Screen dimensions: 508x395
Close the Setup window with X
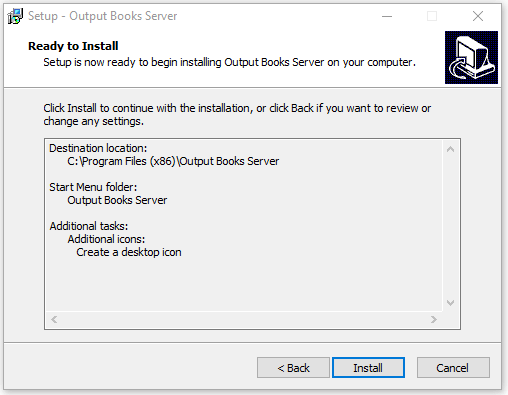[x=478, y=16]
